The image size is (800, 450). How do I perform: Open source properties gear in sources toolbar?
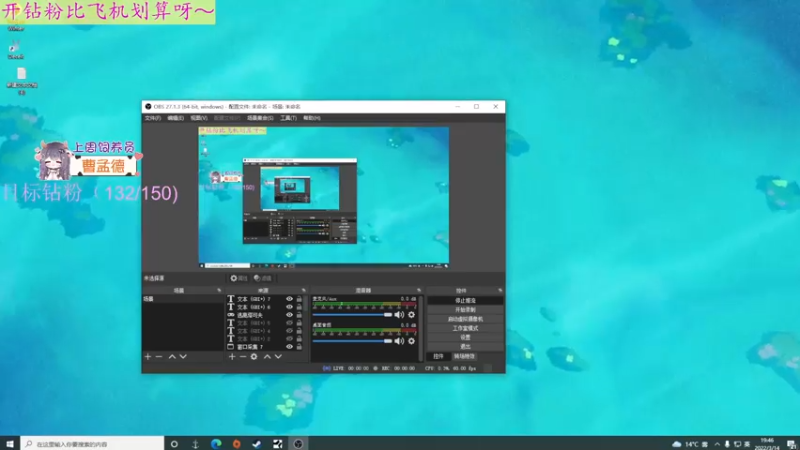(x=254, y=357)
